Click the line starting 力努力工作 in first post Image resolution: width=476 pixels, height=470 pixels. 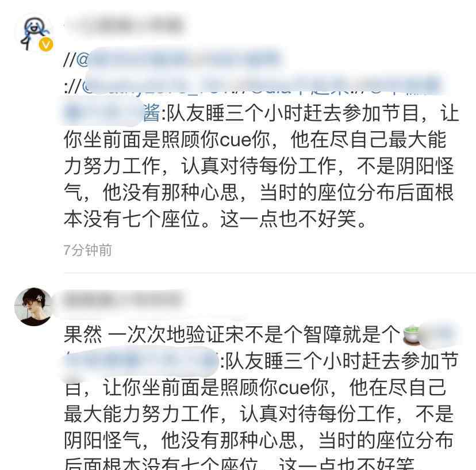coord(259,166)
